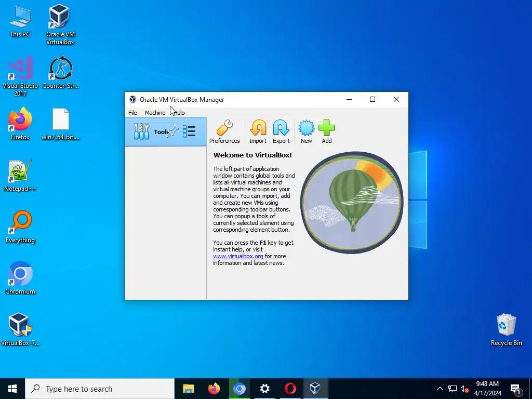Select the Counter-Strike desktop shortcut

pyautogui.click(x=60, y=73)
